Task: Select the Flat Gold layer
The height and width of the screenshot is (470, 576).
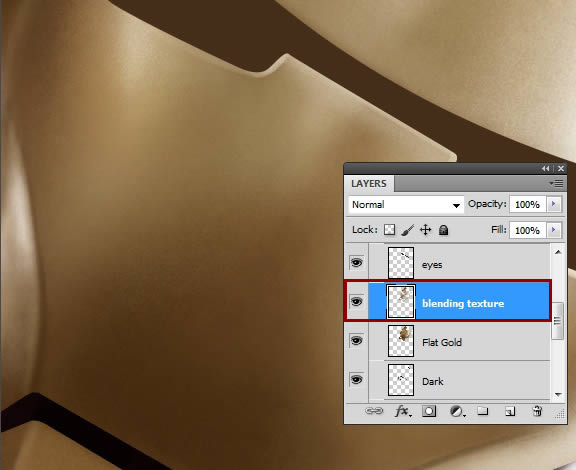Action: pos(459,342)
